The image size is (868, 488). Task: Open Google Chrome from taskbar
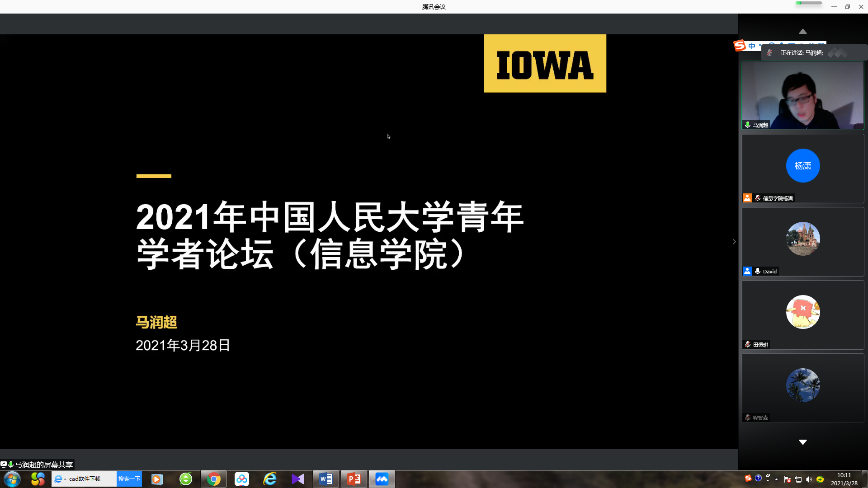coord(213,479)
